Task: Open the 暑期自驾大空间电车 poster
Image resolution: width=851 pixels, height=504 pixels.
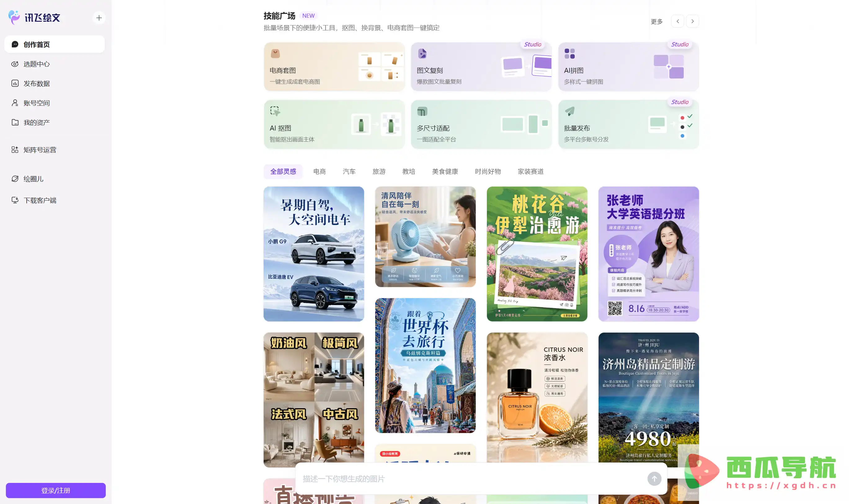Action: 314,254
